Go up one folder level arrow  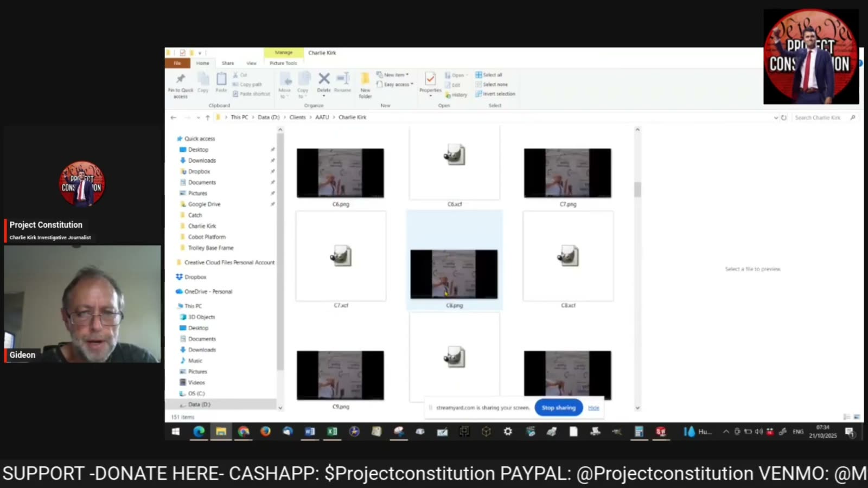pos(207,117)
